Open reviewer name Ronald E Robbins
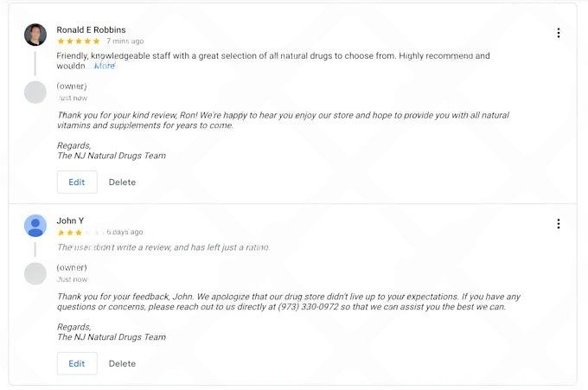The image size is (588, 390). click(91, 29)
